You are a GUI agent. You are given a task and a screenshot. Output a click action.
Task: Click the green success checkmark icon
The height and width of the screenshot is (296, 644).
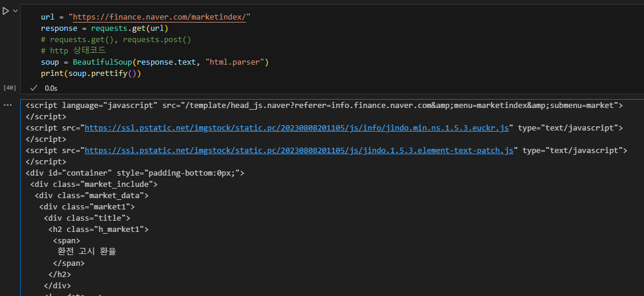(x=34, y=88)
